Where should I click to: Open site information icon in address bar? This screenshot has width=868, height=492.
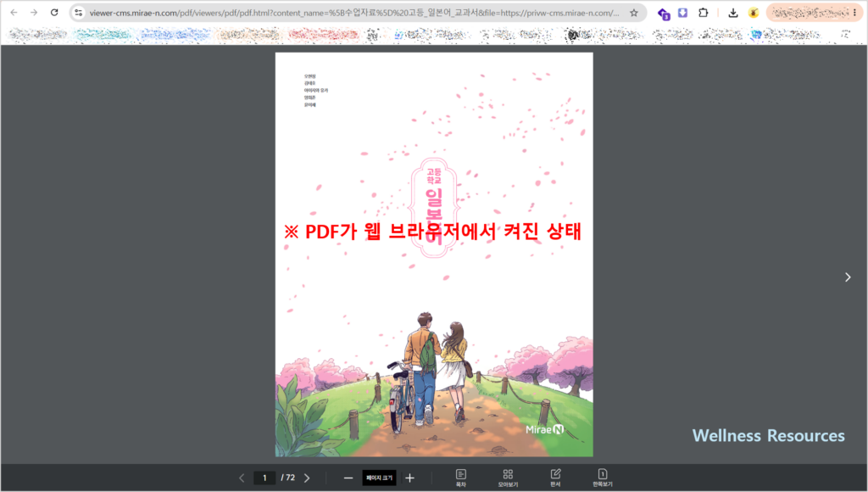[79, 12]
